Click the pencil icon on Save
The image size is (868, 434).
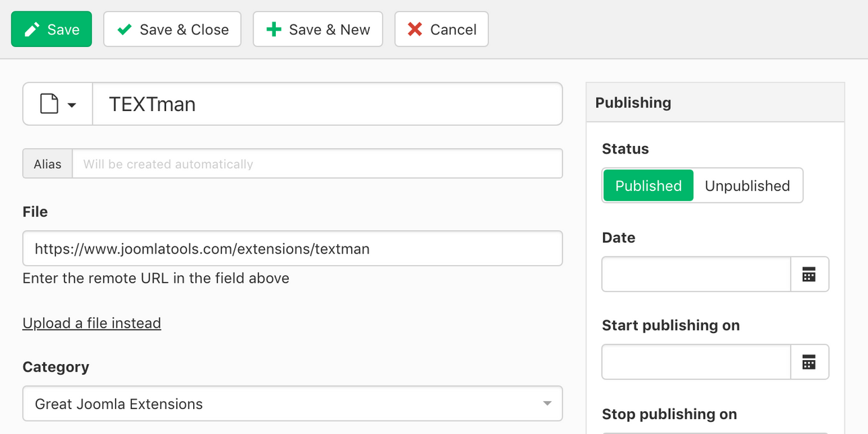point(32,30)
